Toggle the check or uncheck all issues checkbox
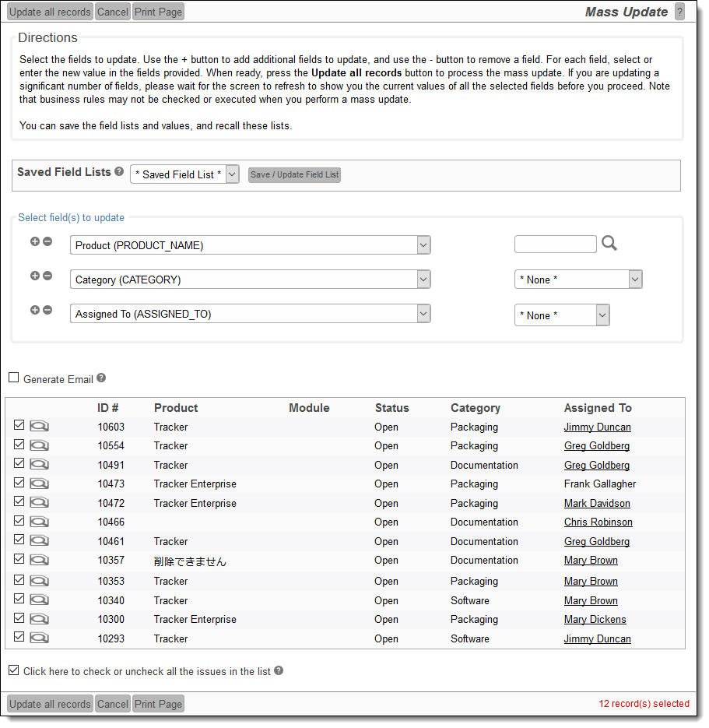 click(x=14, y=670)
